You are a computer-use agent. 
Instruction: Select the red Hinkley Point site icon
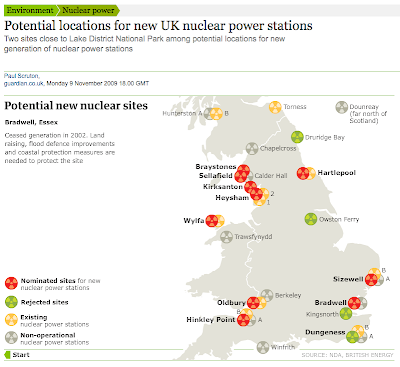243,320
